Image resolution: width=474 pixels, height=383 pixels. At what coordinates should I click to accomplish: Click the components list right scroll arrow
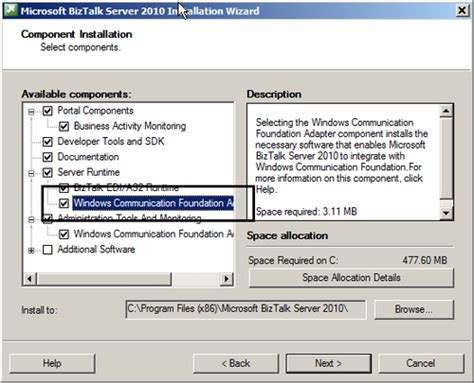pos(227,278)
